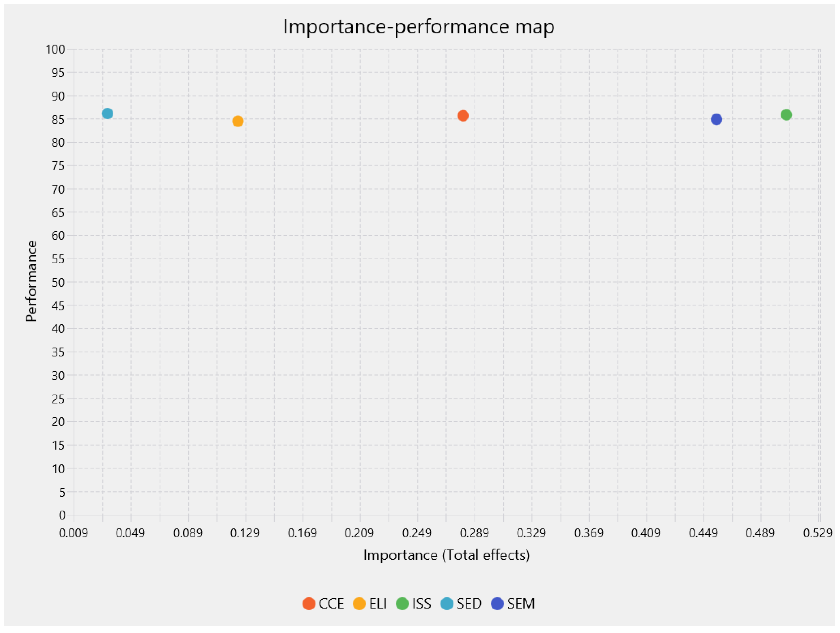Click the ELI legend label
This screenshot has width=840, height=633.
point(378,603)
